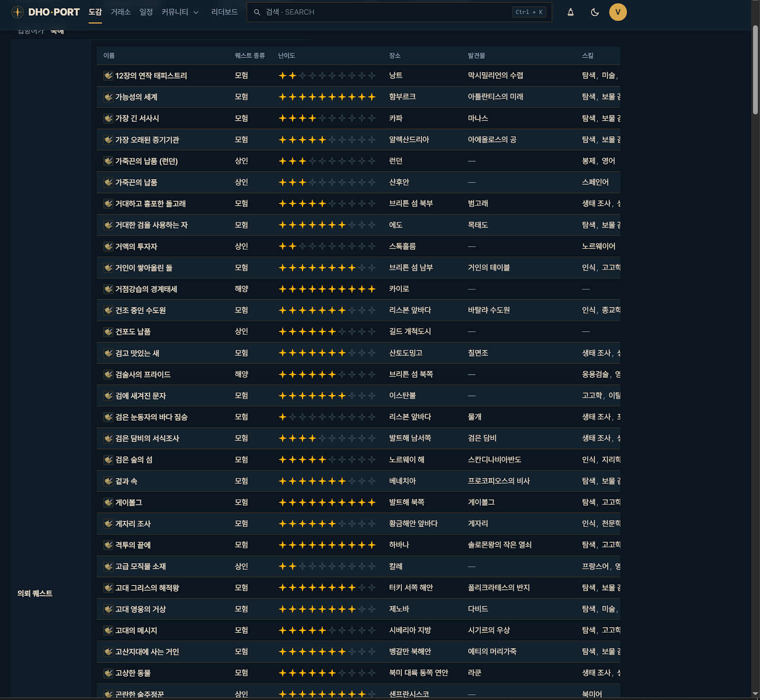Go to the 리더보드 page
Image resolution: width=760 pixels, height=700 pixels.
click(x=224, y=12)
